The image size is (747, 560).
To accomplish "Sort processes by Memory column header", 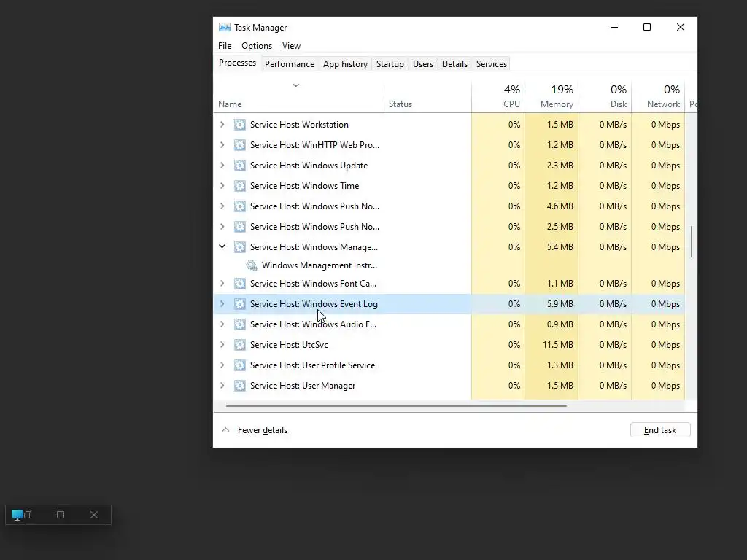I will (551, 97).
